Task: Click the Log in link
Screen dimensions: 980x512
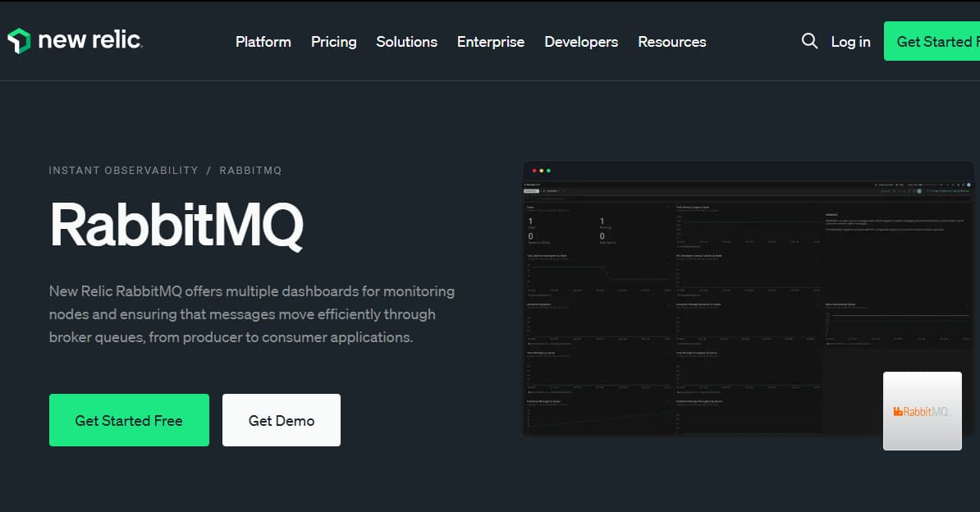Action: click(x=850, y=42)
